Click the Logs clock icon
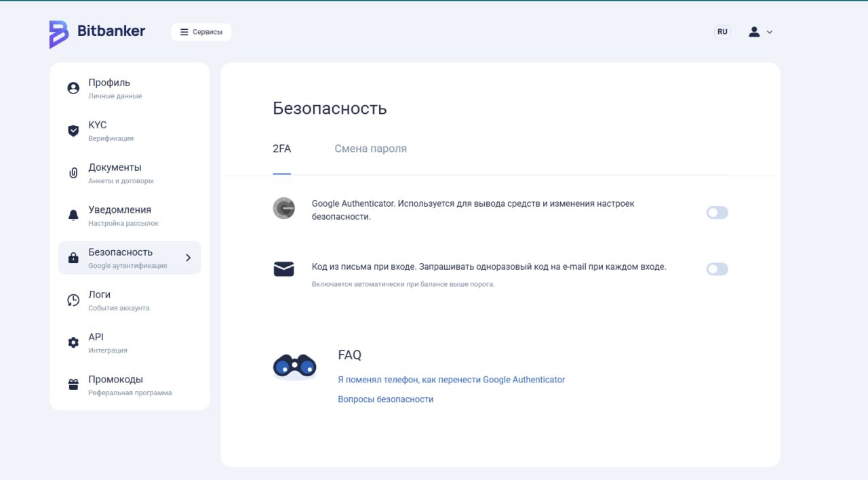 tap(73, 300)
